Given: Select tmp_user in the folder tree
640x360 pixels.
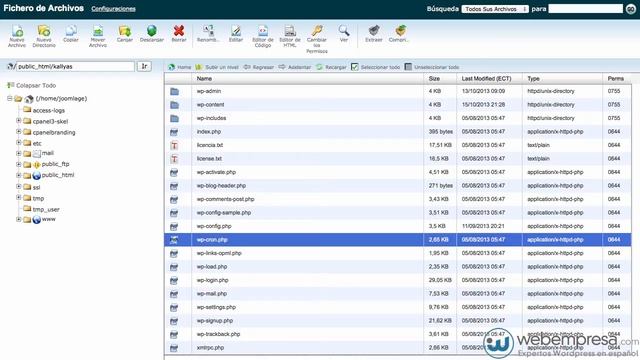Looking at the screenshot, I should pyautogui.click(x=46, y=209).
